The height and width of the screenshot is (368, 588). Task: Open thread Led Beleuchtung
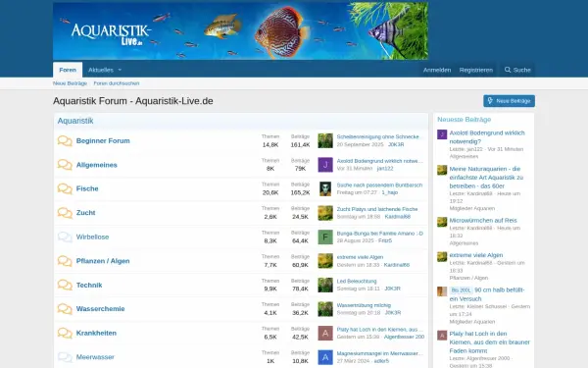pos(357,281)
